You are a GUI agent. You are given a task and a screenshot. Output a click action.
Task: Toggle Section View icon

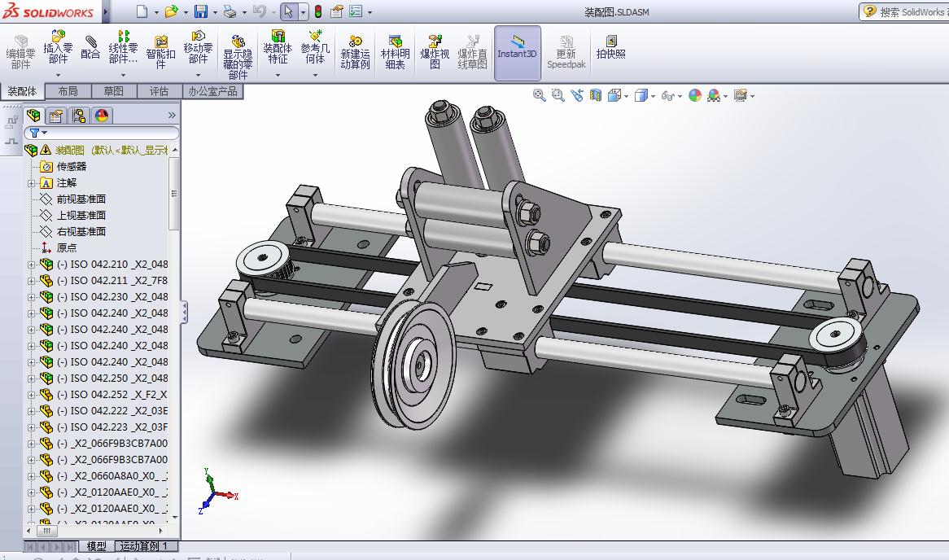596,95
